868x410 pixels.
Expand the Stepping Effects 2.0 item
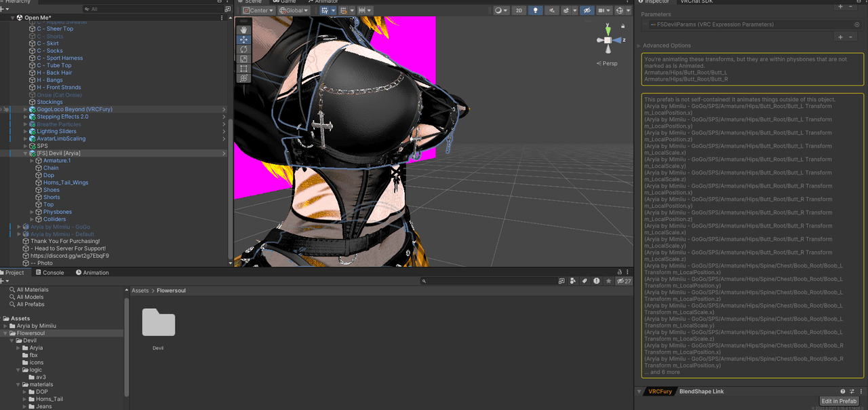coord(26,117)
